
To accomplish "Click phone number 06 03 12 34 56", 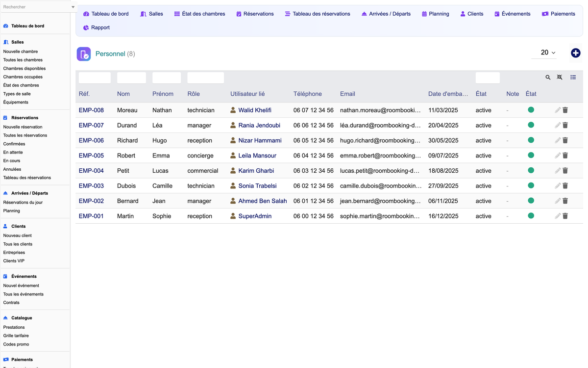I will click(x=314, y=171).
